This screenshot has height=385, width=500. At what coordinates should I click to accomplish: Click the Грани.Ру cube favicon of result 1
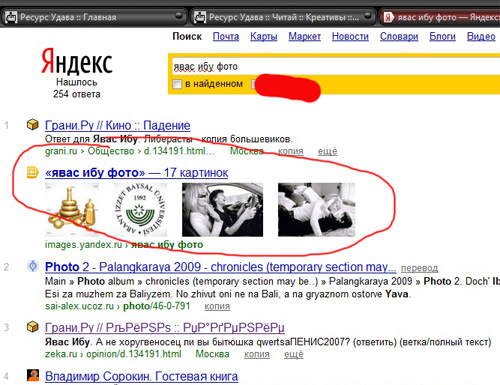coord(33,125)
